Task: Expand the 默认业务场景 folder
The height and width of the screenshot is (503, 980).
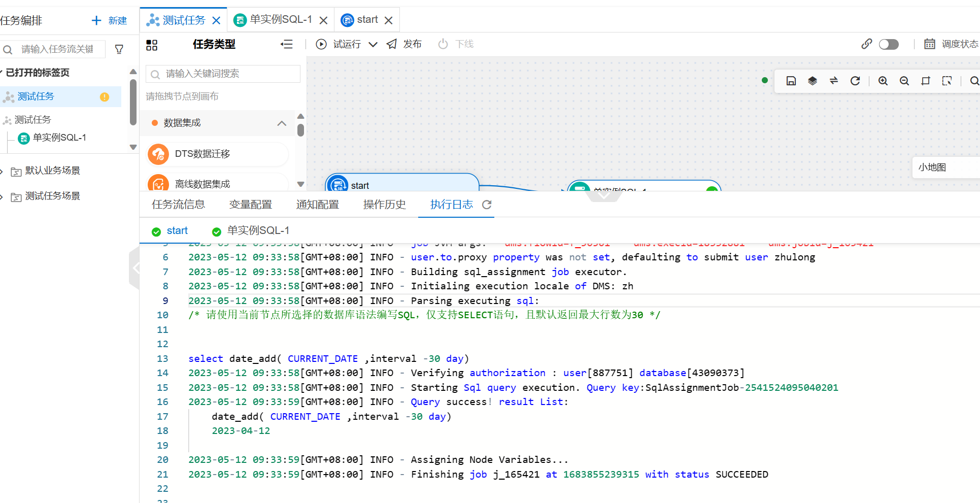Action: [x=2, y=171]
